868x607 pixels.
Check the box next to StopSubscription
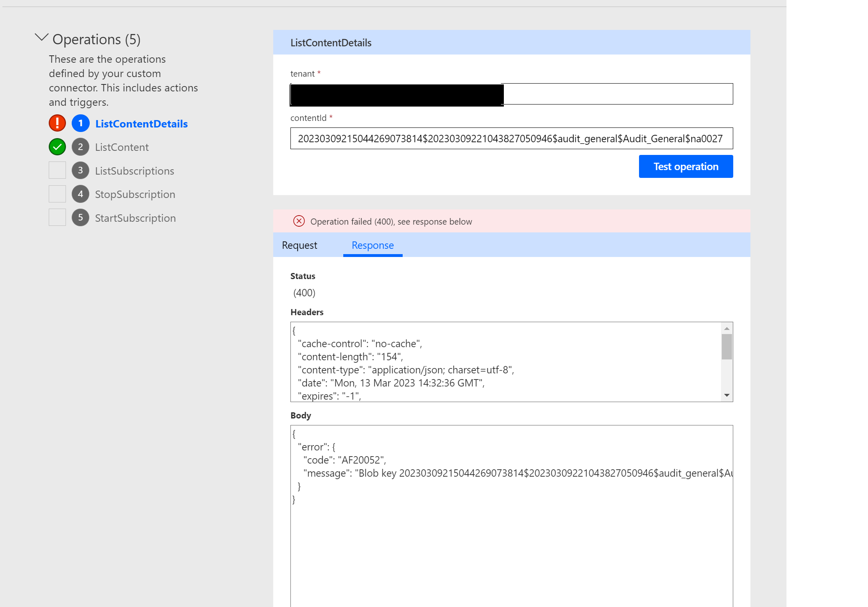tap(57, 193)
